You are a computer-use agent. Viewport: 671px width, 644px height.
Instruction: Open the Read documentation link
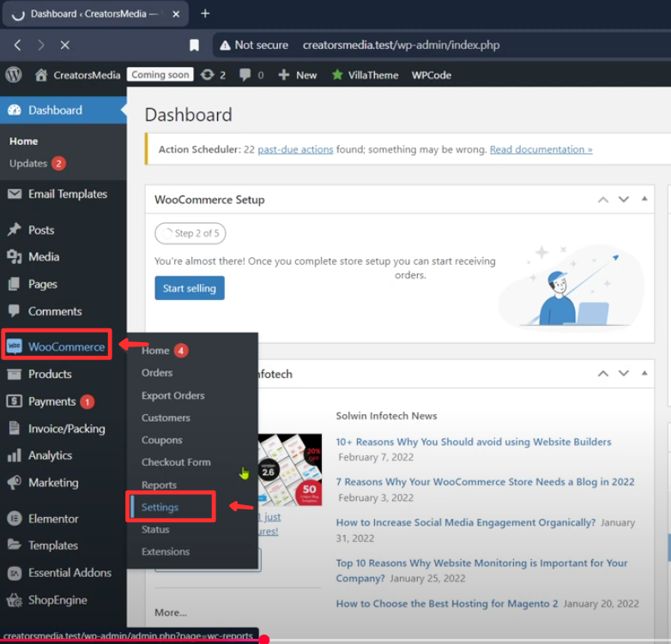(x=541, y=150)
